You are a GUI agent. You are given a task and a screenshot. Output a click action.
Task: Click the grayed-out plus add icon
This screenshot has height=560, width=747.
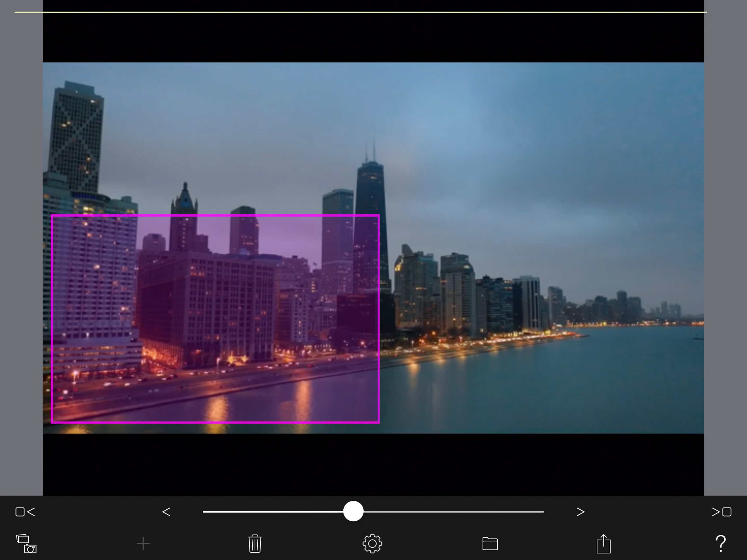143,543
